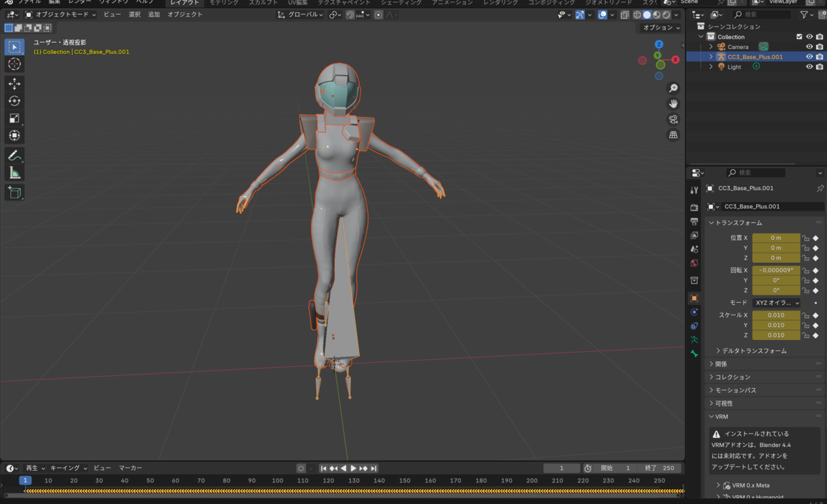Select the Scale tool
The width and height of the screenshot is (827, 504).
pos(14,118)
